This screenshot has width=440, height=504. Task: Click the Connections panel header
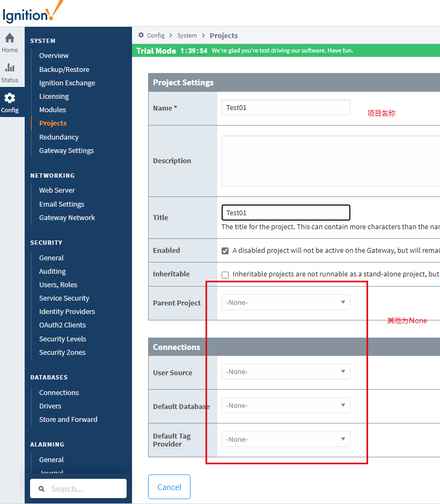click(x=294, y=347)
